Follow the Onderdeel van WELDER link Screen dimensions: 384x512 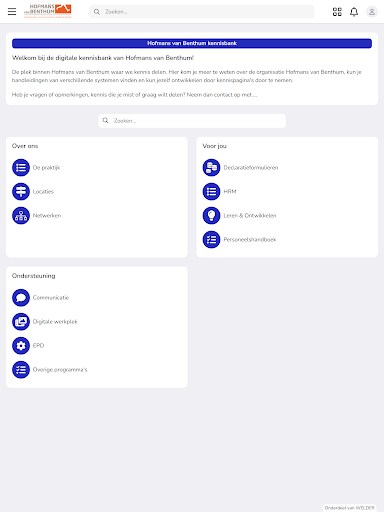(x=350, y=508)
